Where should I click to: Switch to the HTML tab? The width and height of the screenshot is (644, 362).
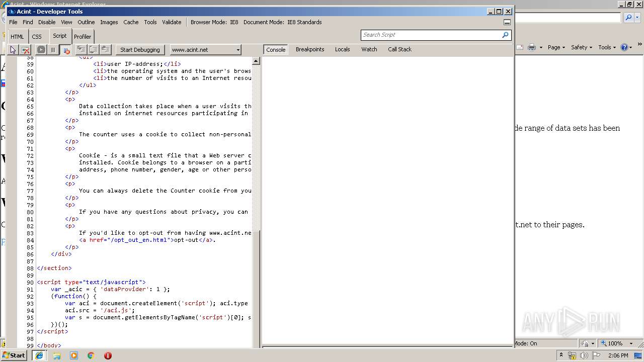pos(17,37)
